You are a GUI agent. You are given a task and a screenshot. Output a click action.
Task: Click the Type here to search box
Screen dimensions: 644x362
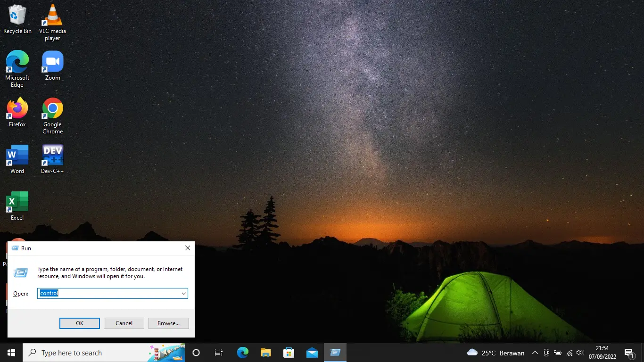pos(104,353)
